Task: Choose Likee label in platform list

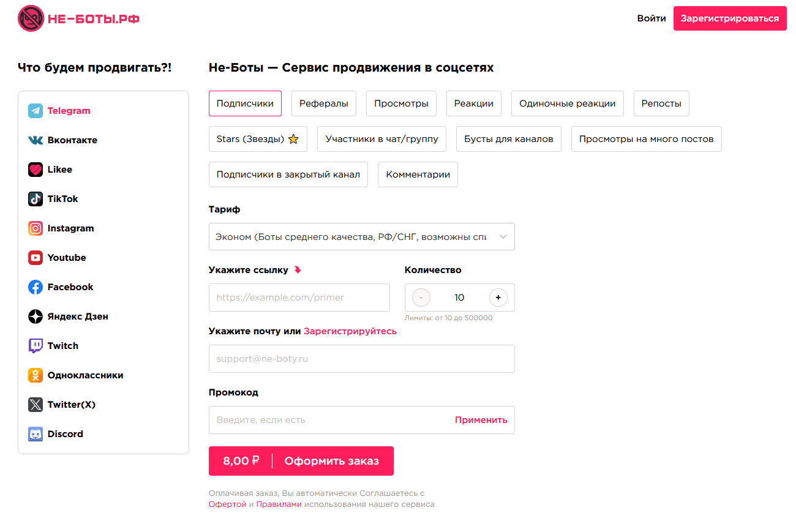Action: pos(60,170)
